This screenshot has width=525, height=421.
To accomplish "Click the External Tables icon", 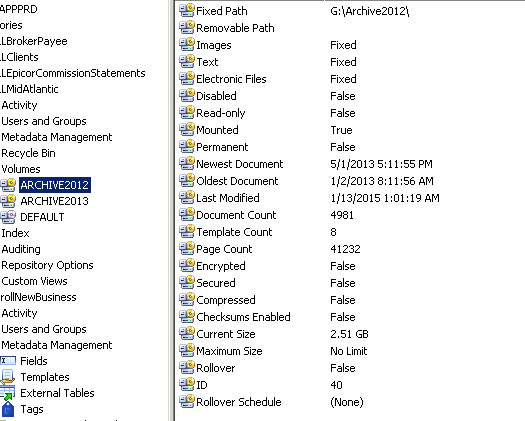I will 8,393.
